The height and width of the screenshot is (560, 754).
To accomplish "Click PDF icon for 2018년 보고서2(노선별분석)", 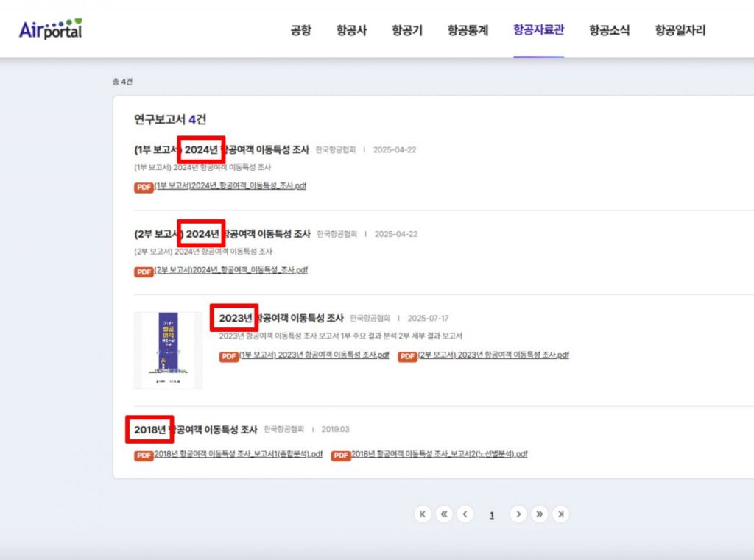I will (x=340, y=456).
